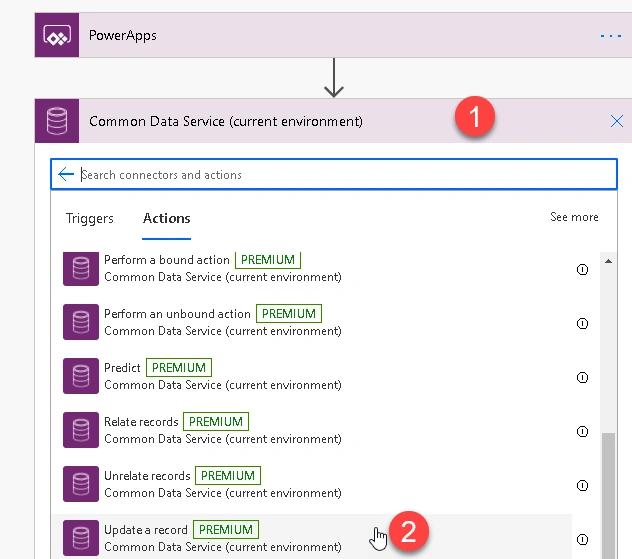Screen dimensions: 632x559
Task: Show info for Relate records
Action: pyautogui.click(x=582, y=431)
